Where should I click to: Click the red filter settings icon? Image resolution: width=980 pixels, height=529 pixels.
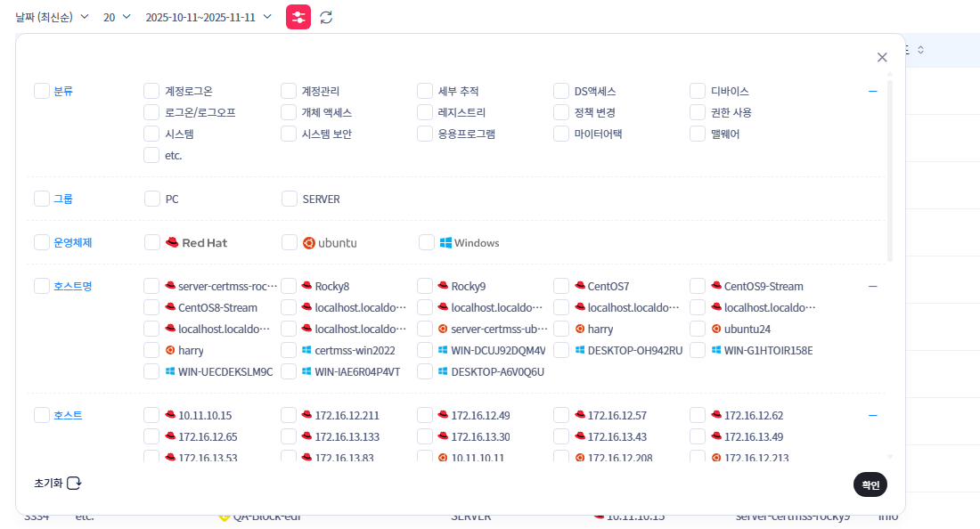(x=298, y=17)
